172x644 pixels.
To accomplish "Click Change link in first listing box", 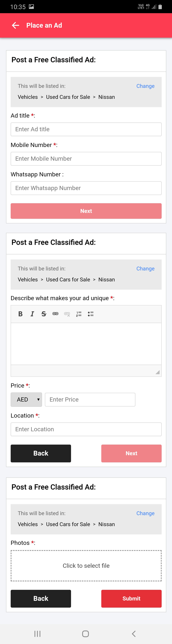I will coord(145,86).
